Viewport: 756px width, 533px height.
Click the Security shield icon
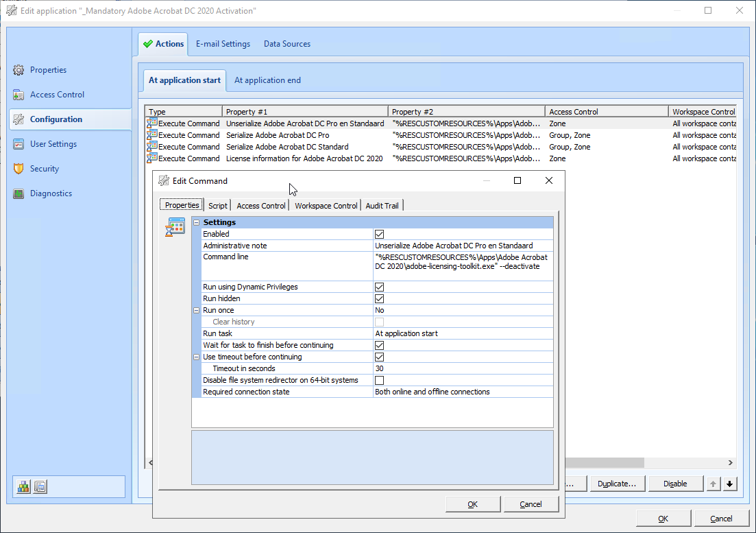pyautogui.click(x=19, y=169)
